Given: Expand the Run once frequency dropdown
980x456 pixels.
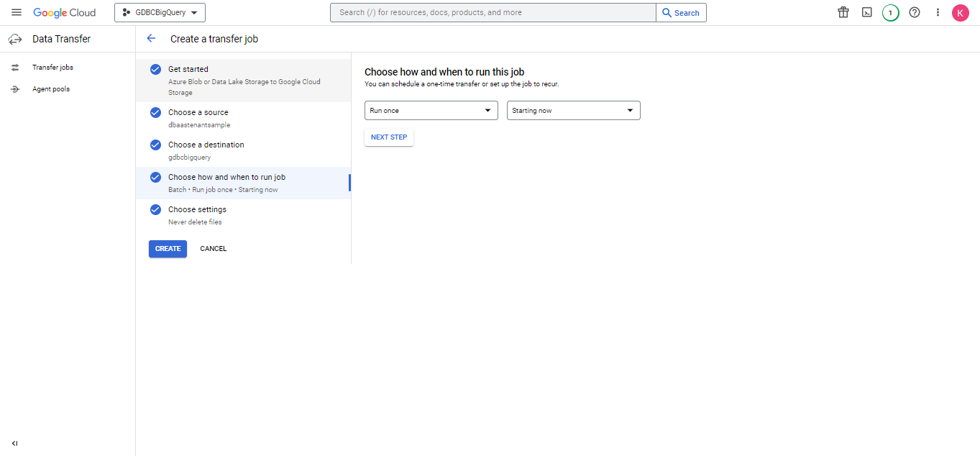Looking at the screenshot, I should [x=431, y=111].
